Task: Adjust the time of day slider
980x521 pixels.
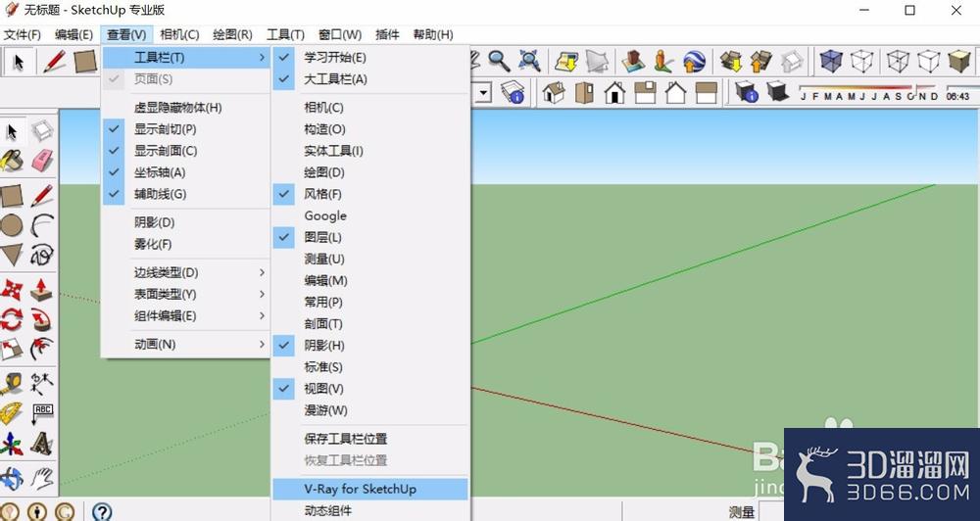Action: click(962, 92)
